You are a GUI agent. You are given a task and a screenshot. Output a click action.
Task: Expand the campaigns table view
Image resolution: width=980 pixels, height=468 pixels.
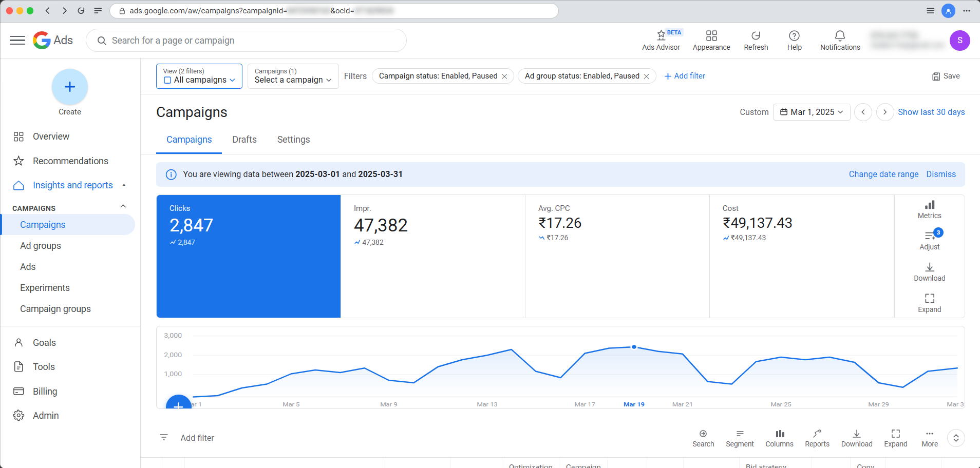tap(896, 438)
